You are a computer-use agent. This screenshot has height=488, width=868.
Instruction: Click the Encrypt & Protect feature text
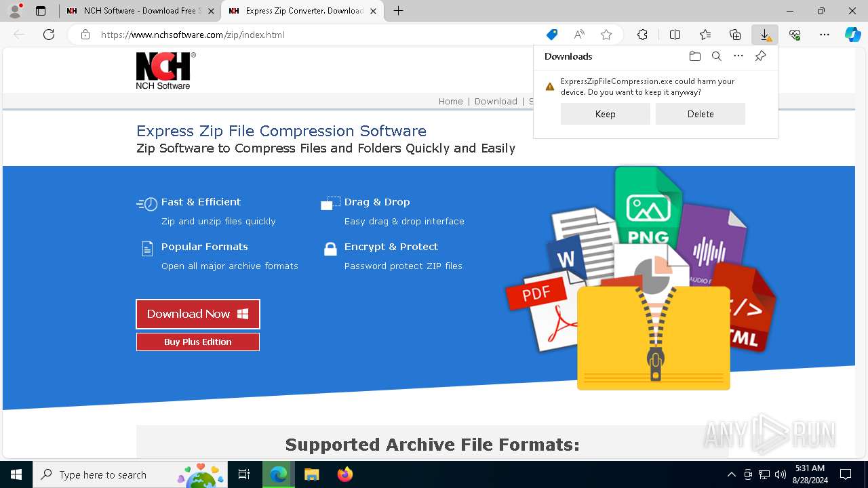pos(391,247)
